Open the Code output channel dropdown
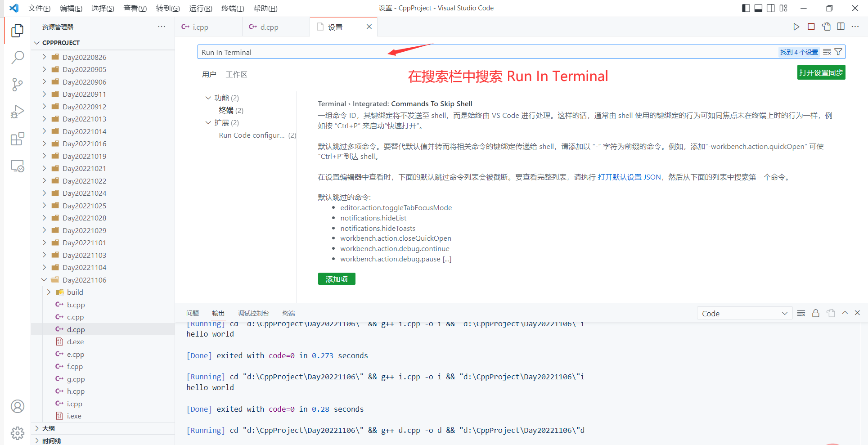The width and height of the screenshot is (868, 445). tap(744, 314)
